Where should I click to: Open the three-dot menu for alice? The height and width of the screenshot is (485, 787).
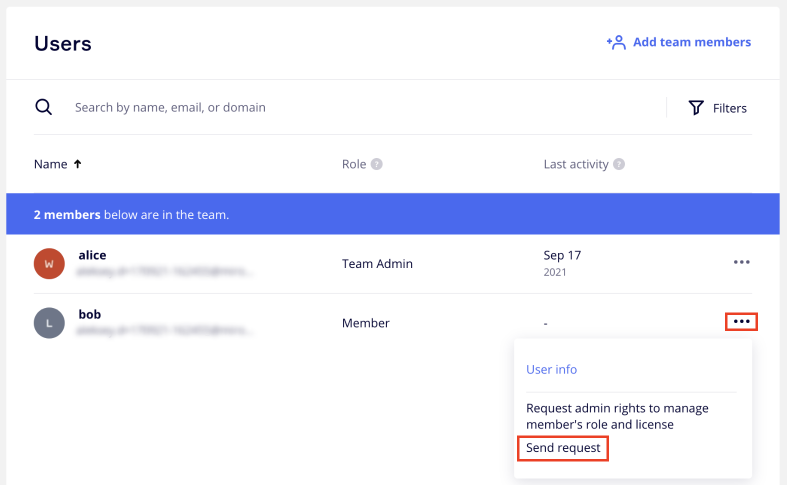pyautogui.click(x=741, y=262)
